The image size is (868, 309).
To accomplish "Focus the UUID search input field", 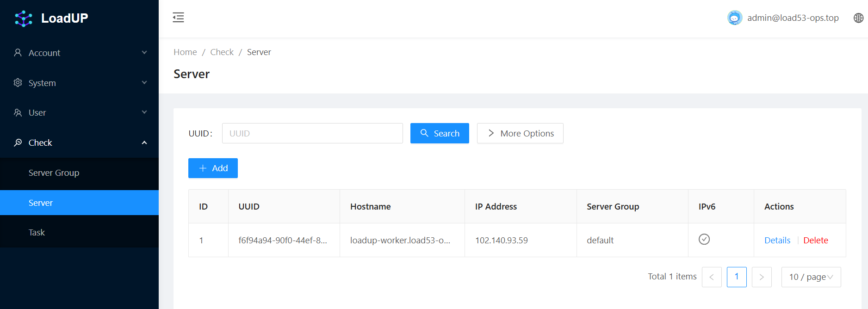I will point(312,133).
